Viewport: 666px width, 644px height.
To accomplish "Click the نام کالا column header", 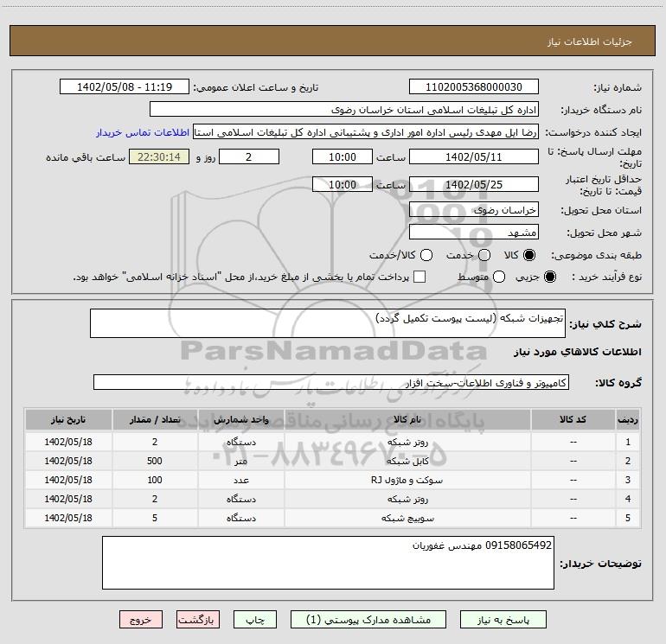I will point(407,419).
